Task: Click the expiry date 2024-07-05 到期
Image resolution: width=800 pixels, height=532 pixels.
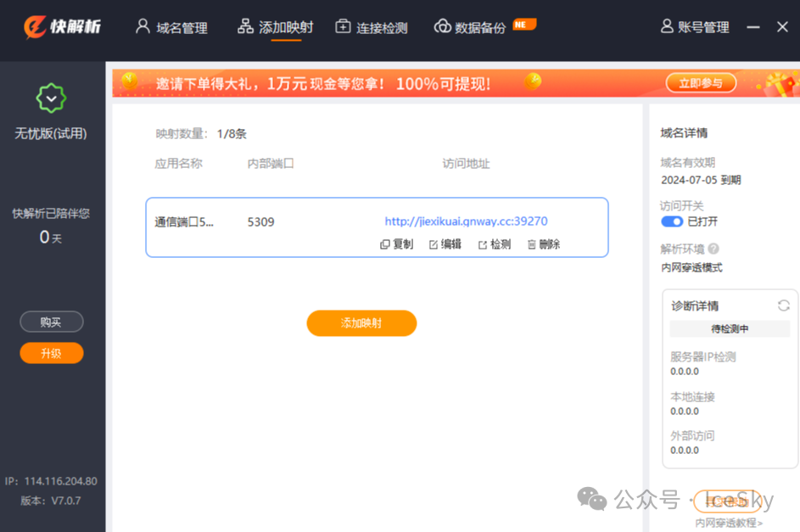Action: (x=701, y=180)
